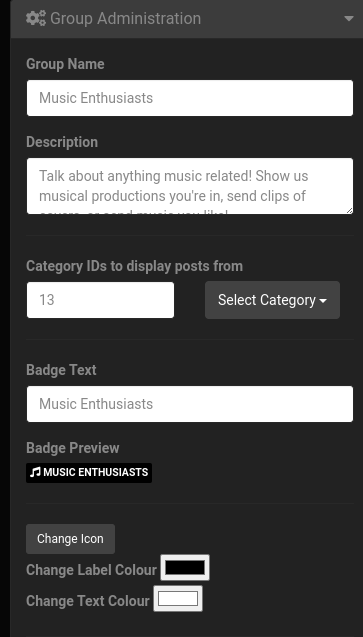Click the music note icon in badge preview

click(35, 472)
